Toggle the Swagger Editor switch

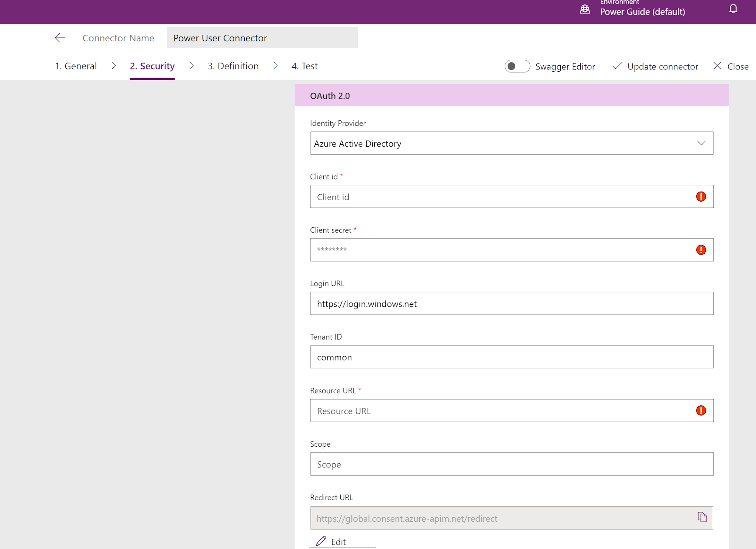click(x=517, y=66)
